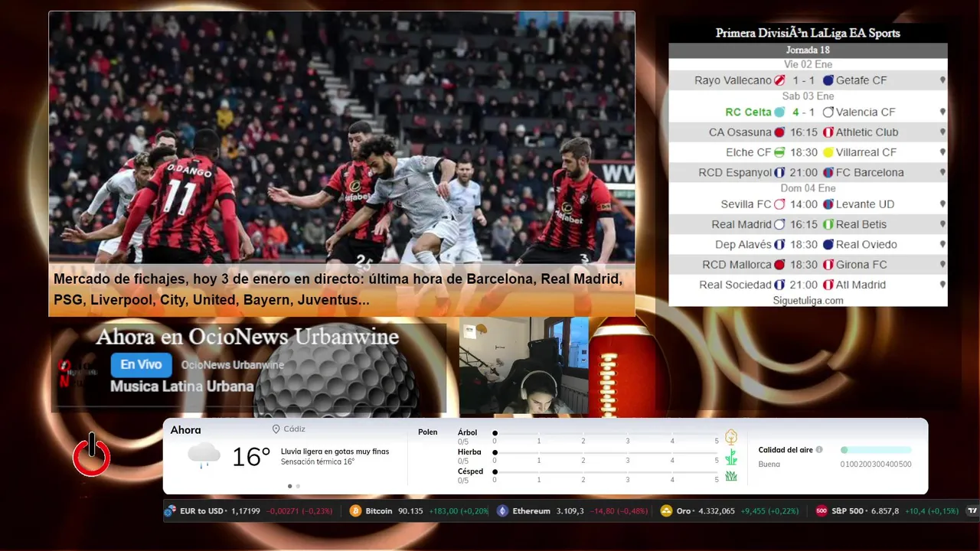Click the 'Sevilla FC' team name
The width and height of the screenshot is (980, 551).
point(746,204)
